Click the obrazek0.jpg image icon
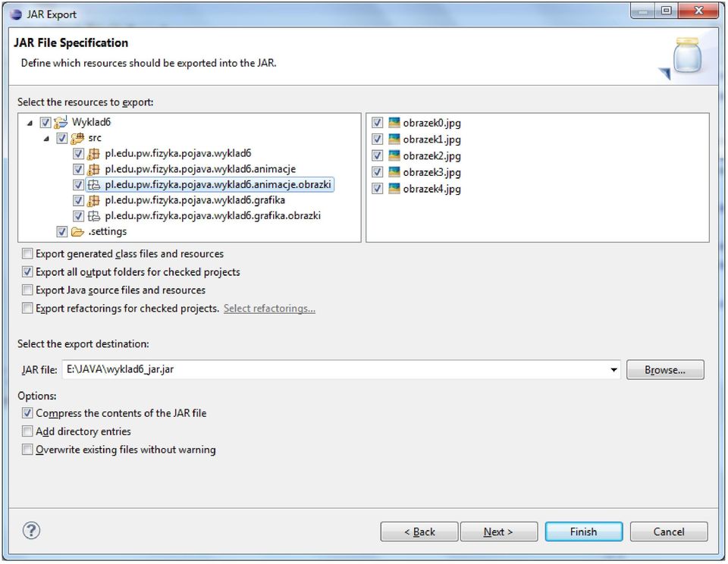 click(394, 123)
